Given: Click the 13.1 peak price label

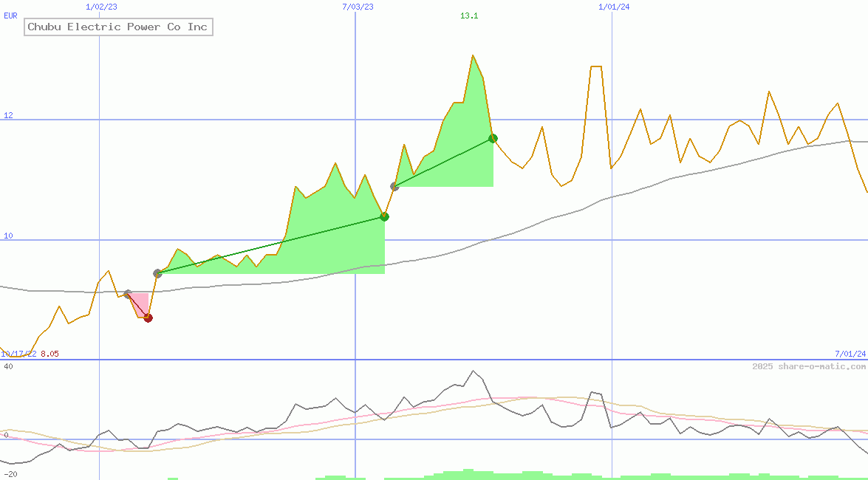Looking at the screenshot, I should tap(469, 16).
